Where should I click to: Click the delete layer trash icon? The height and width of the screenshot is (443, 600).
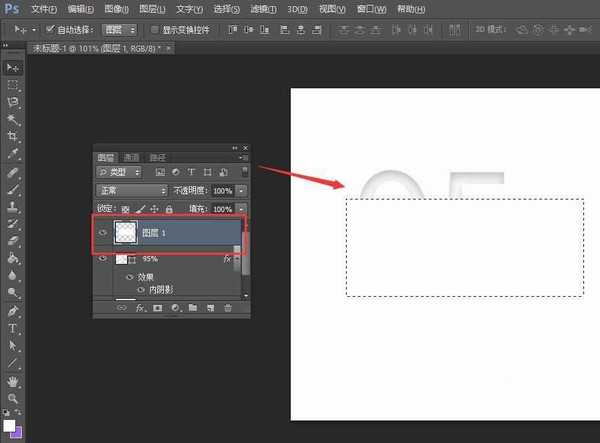pos(227,308)
